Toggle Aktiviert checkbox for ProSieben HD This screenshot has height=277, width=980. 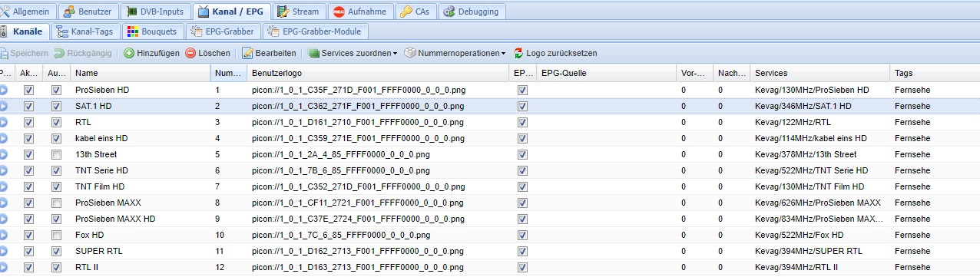tap(29, 90)
